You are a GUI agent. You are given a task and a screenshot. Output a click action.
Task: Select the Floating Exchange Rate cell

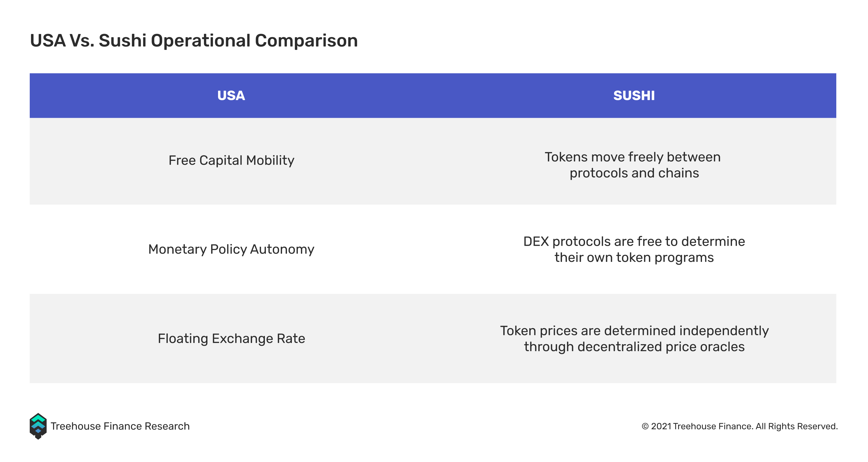point(231,339)
